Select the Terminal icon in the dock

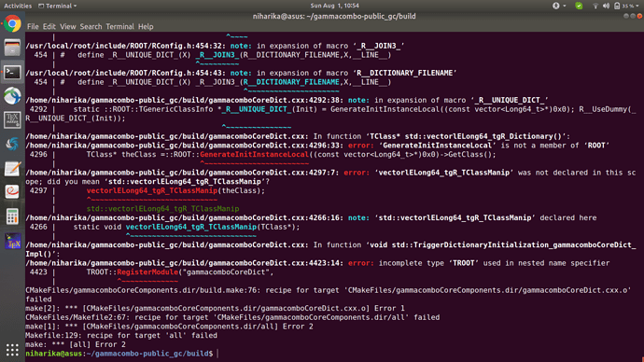coord(12,72)
